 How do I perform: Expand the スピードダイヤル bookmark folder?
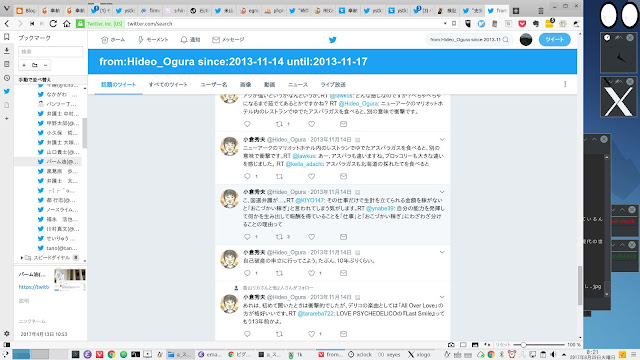(22, 258)
